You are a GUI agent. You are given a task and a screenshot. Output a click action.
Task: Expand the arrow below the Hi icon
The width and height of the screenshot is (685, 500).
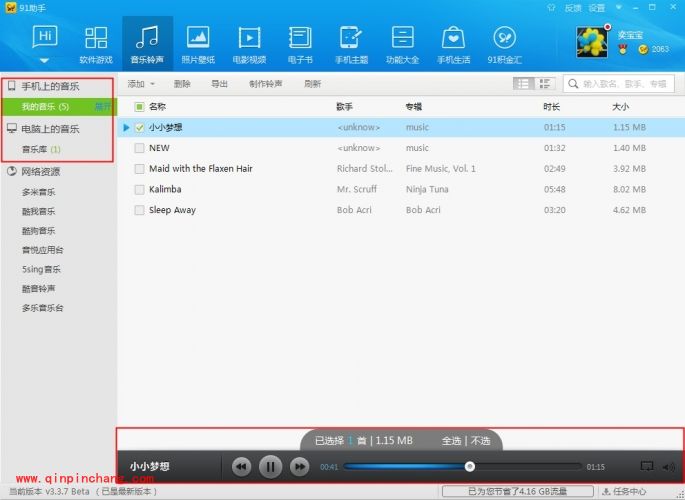click(x=45, y=61)
